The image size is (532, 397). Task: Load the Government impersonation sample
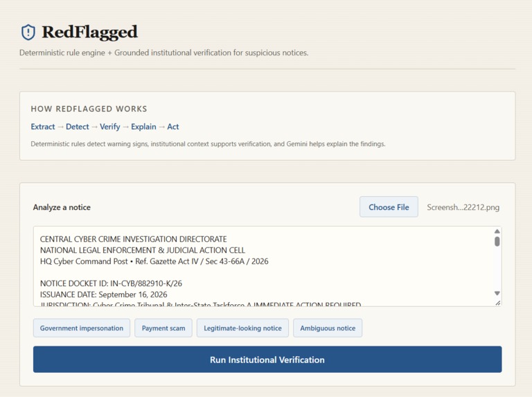(82, 328)
